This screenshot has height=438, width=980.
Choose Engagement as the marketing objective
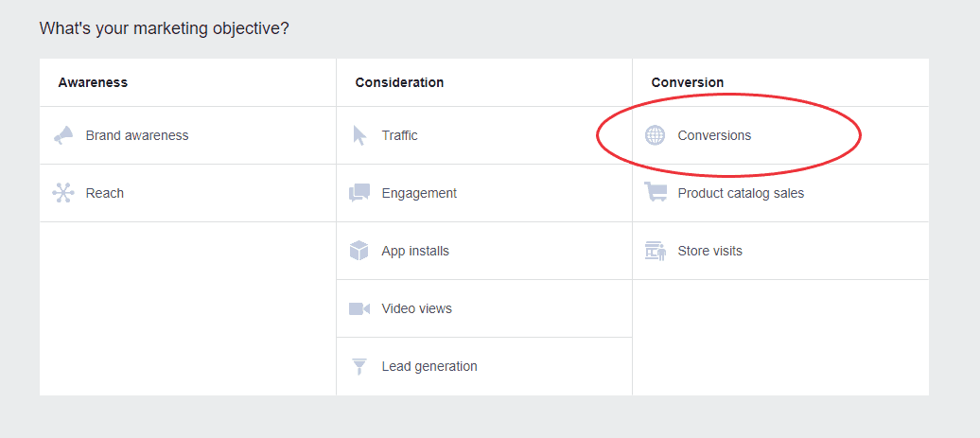(419, 194)
